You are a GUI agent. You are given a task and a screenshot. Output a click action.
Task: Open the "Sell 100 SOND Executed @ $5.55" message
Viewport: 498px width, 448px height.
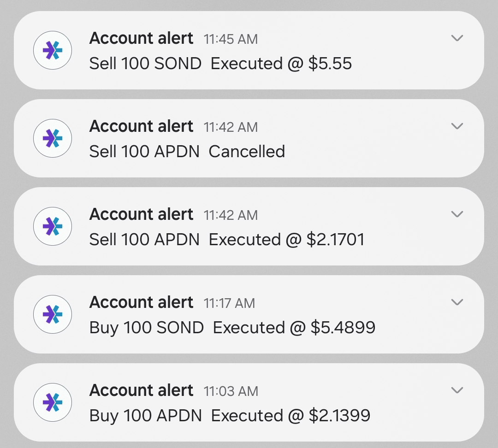[220, 64]
